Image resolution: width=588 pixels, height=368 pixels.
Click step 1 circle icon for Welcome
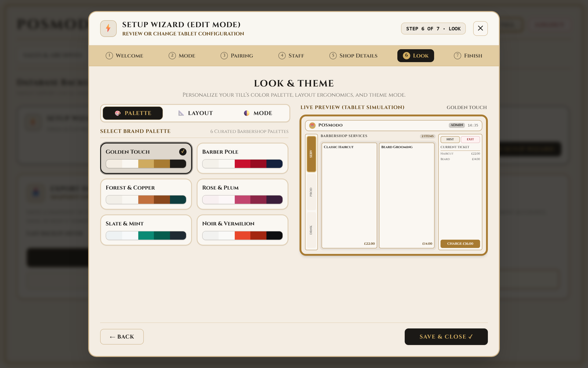pos(109,56)
